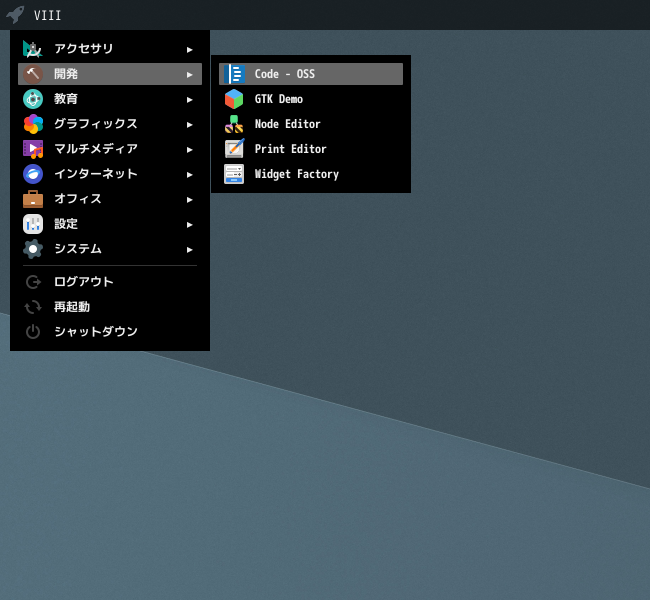Click the ログアウト exit arrow icon
650x600 pixels.
click(33, 282)
